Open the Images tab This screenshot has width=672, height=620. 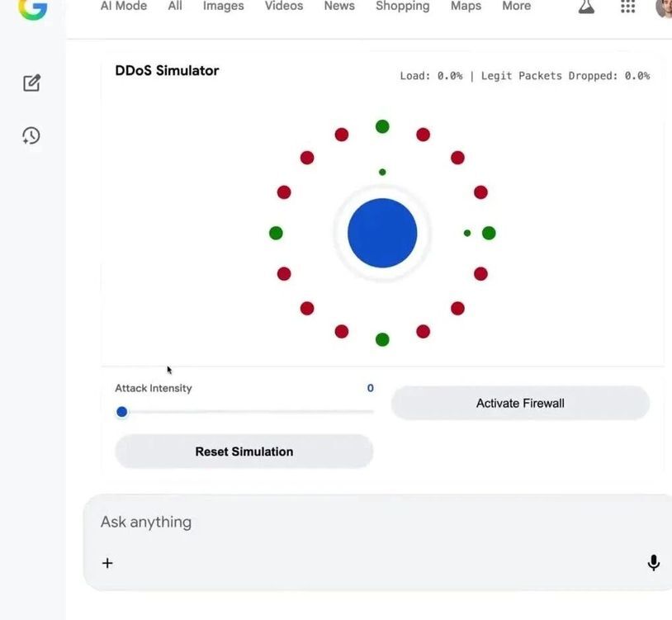[223, 6]
